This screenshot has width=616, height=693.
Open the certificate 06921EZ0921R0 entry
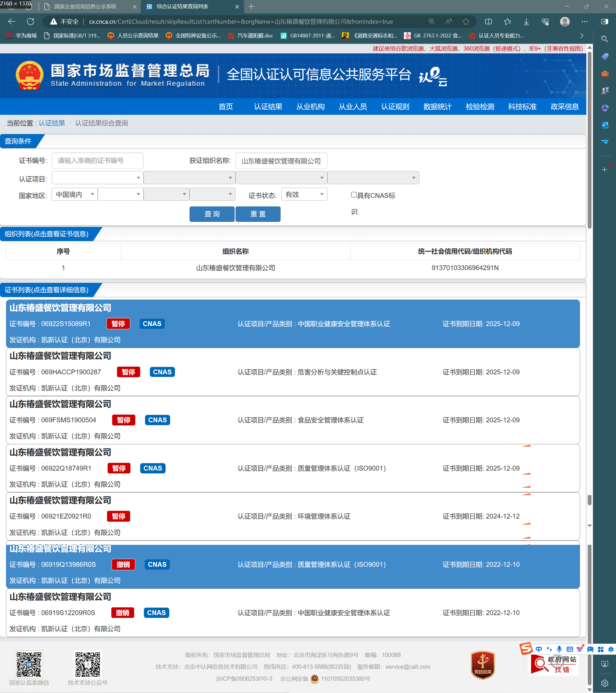(x=293, y=516)
